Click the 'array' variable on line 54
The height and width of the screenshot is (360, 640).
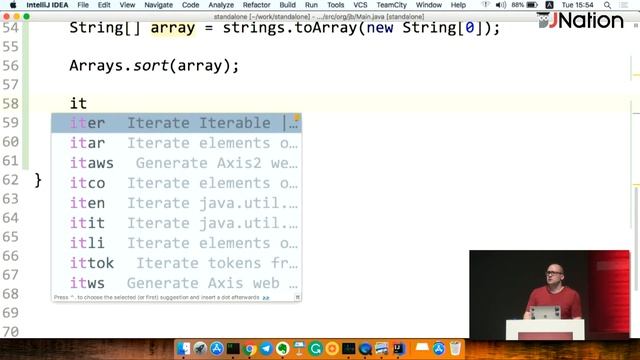coord(173,28)
